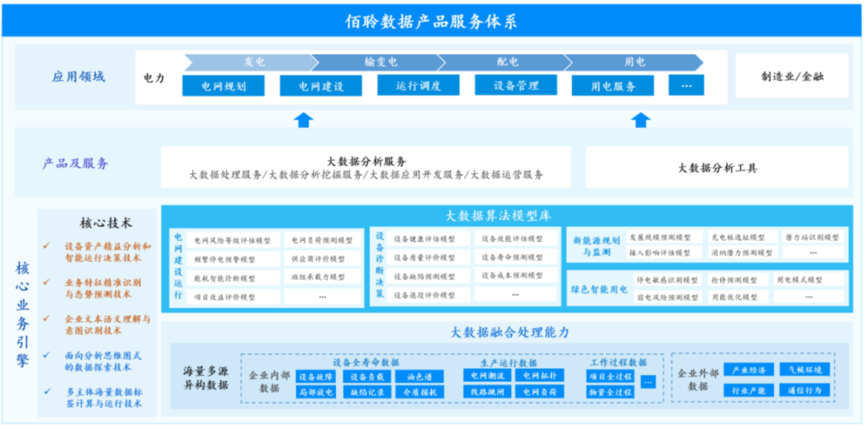Click the 佰聆数据产品服务体系 title bar
Viewport: 868px width, 428px height.
(x=432, y=22)
